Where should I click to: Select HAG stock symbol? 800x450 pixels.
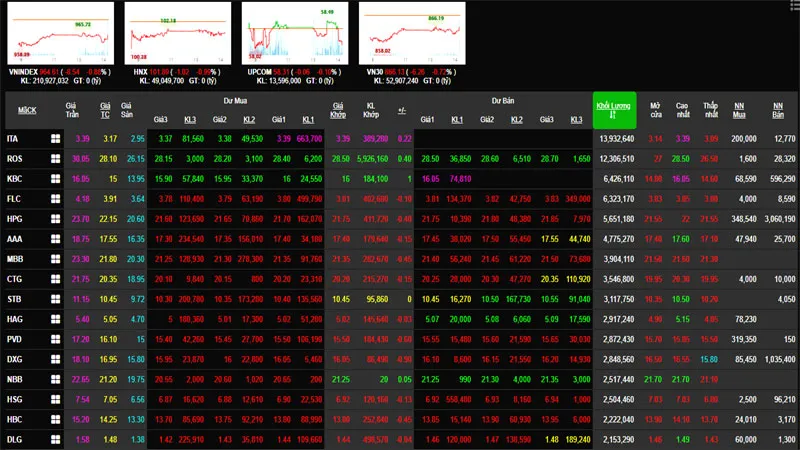click(14, 319)
